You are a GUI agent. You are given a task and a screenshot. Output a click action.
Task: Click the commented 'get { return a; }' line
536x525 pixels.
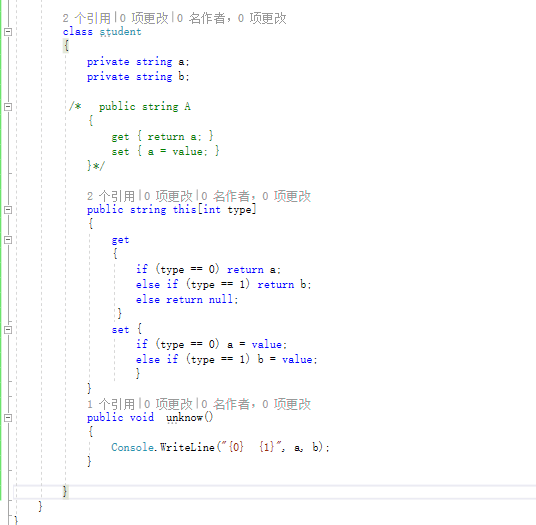162,137
